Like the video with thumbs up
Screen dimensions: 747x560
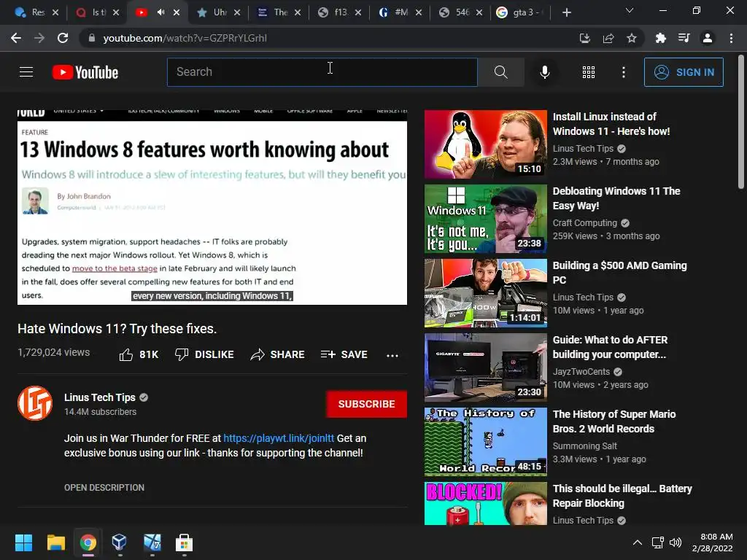click(138, 354)
